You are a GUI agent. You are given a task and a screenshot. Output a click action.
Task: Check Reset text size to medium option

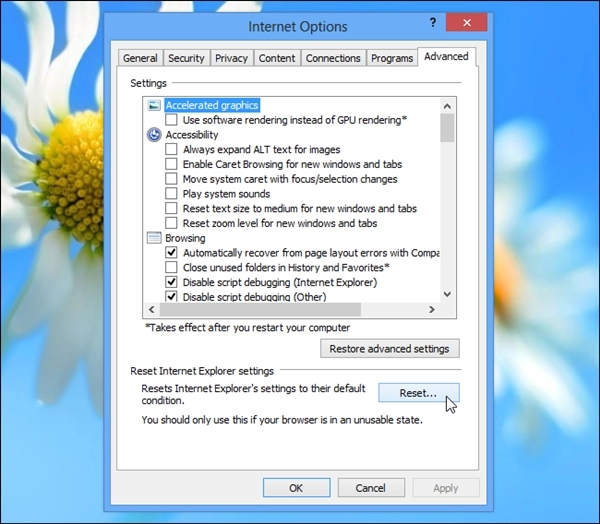171,208
